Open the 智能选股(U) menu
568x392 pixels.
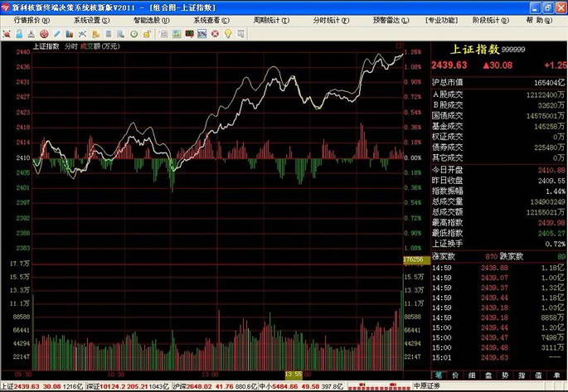coord(152,20)
